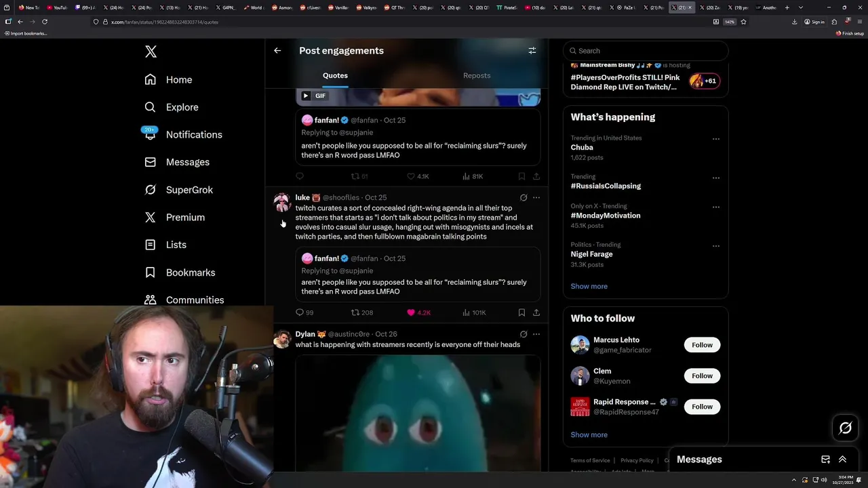Bookmark luke's post
Screen dimensions: 868x488
click(521, 312)
